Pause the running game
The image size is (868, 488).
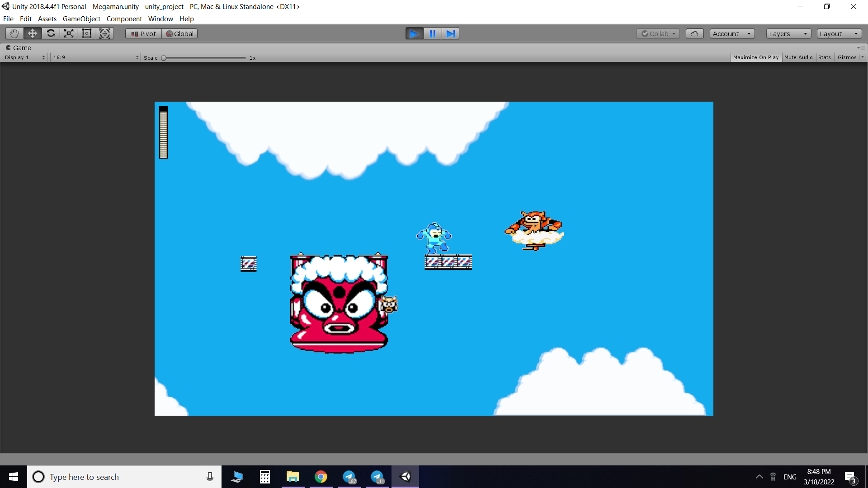coord(432,33)
